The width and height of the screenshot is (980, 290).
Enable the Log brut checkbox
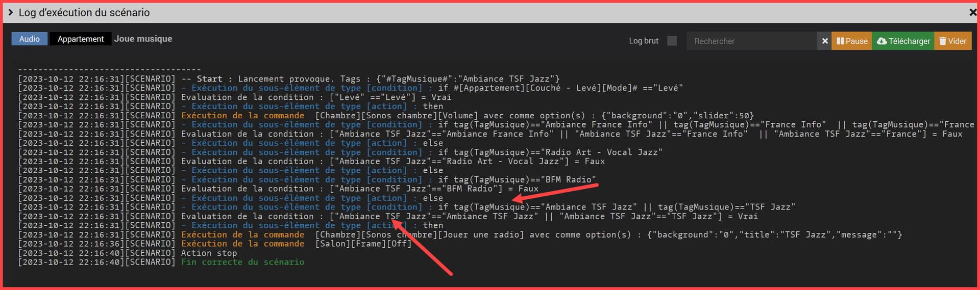(672, 41)
